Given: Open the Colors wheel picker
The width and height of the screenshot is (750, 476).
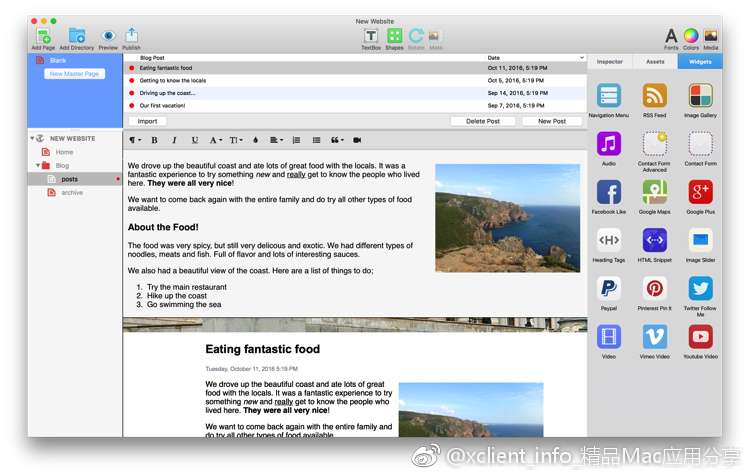Looking at the screenshot, I should tap(691, 36).
